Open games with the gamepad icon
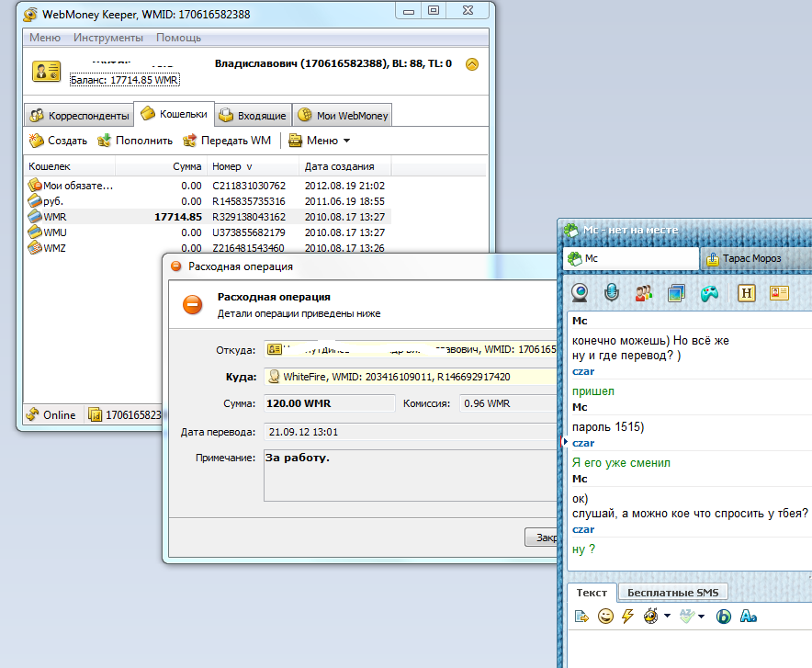Image resolution: width=812 pixels, height=668 pixels. (709, 294)
